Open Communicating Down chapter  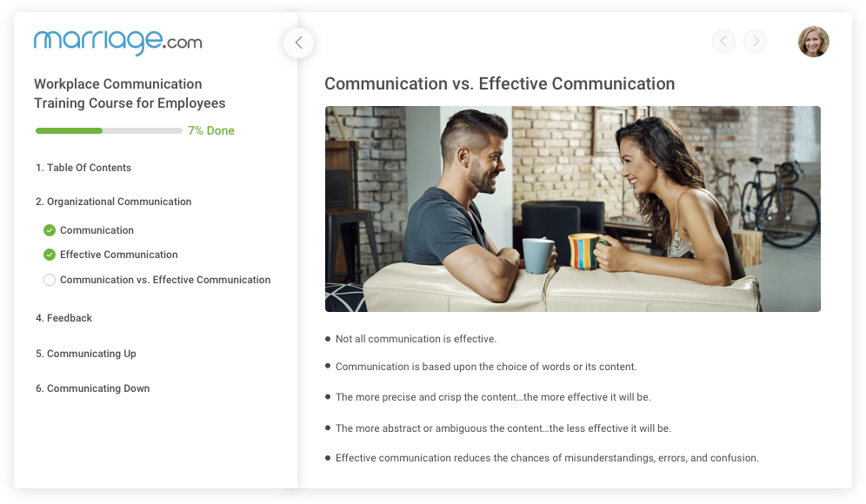coord(92,388)
